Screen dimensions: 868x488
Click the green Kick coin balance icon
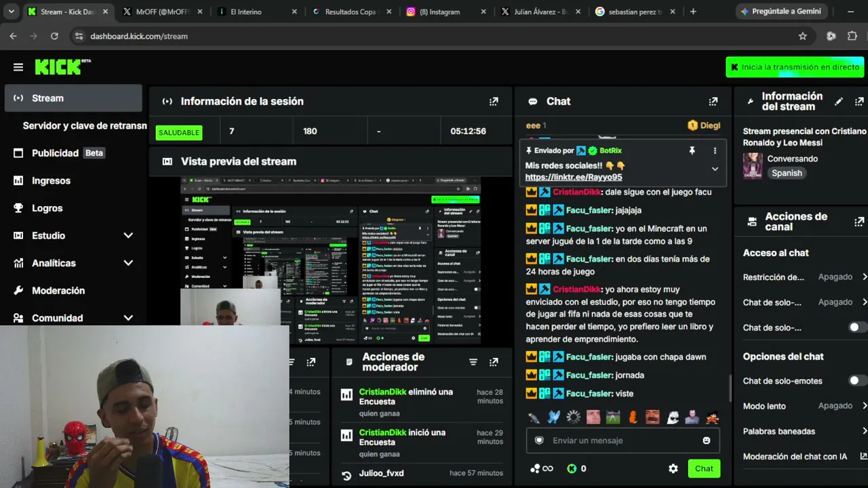point(572,468)
